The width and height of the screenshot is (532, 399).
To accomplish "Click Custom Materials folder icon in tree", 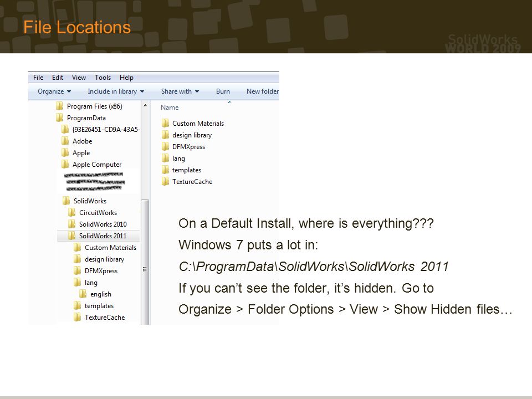I will (77, 247).
